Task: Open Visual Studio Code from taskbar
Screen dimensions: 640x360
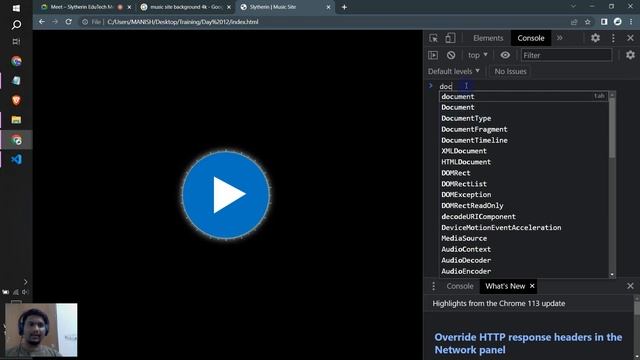Action: [16, 159]
